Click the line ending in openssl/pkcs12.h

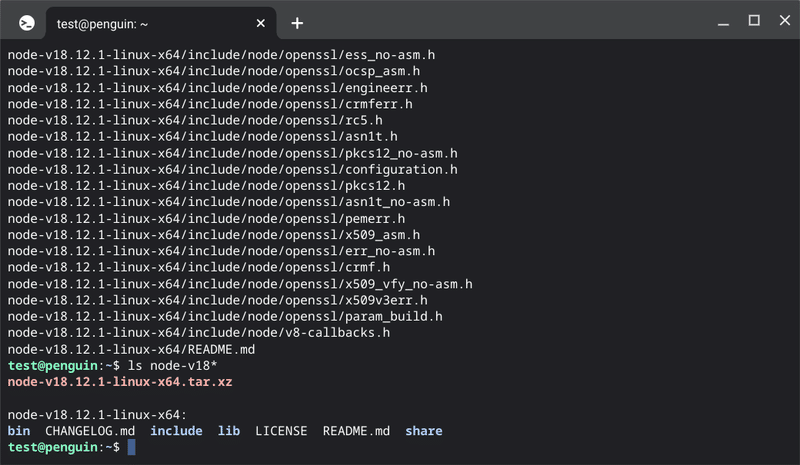tap(207, 186)
